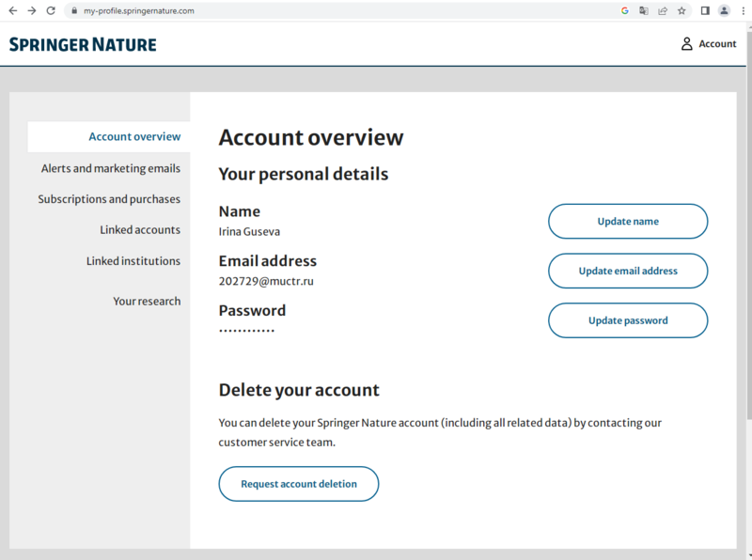Click the Springer Nature logo
Viewport: 752px width, 560px height.
click(83, 44)
